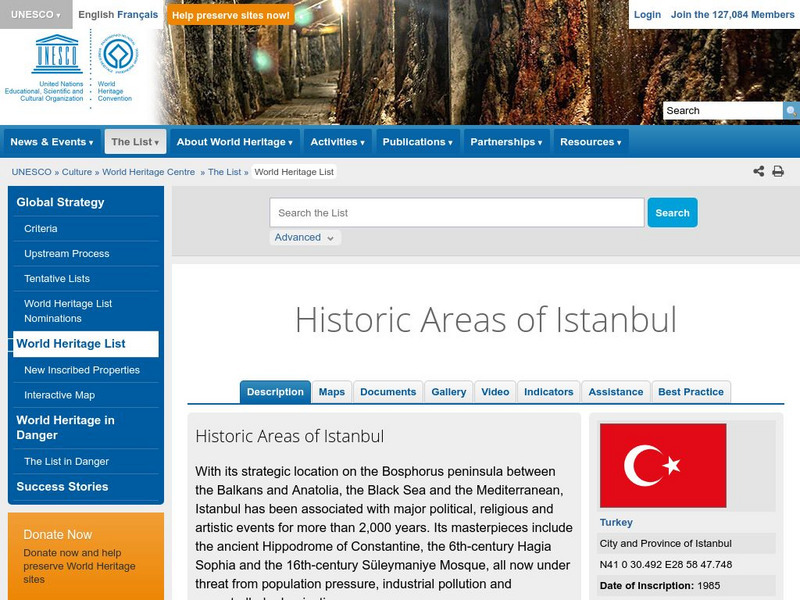The width and height of the screenshot is (800, 600).
Task: Click World Heritage List breadcrumb item
Action: click(294, 172)
